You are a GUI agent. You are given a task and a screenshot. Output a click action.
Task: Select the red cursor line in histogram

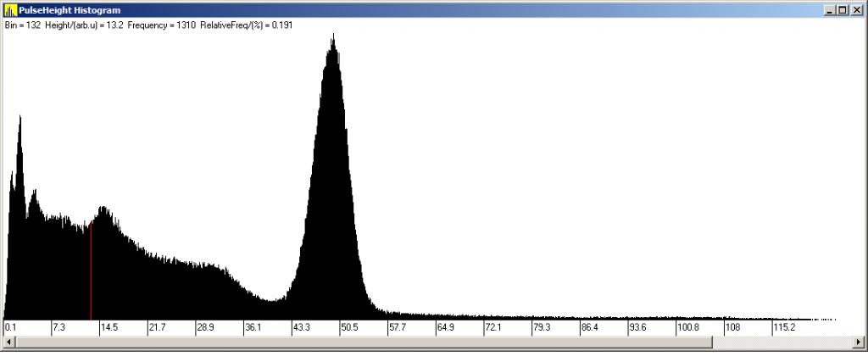pyautogui.click(x=91, y=271)
